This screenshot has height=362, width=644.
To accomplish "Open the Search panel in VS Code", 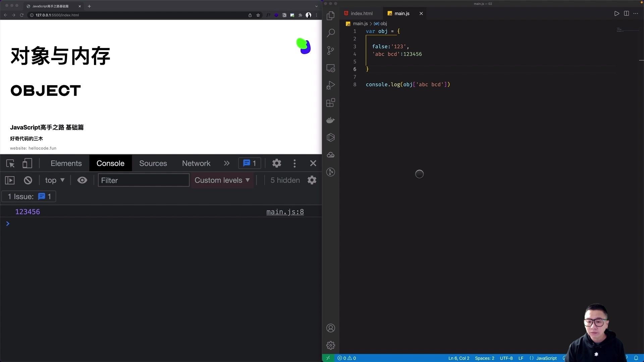I will (331, 33).
